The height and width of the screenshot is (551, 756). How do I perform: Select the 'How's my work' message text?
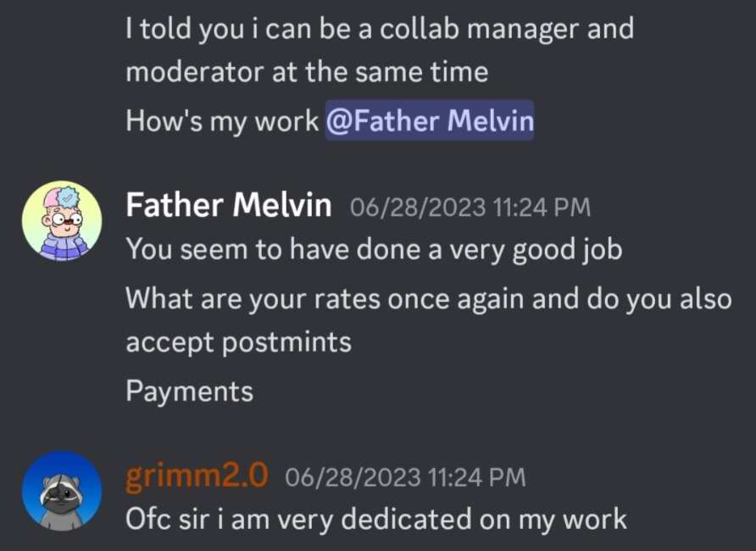[x=222, y=120]
